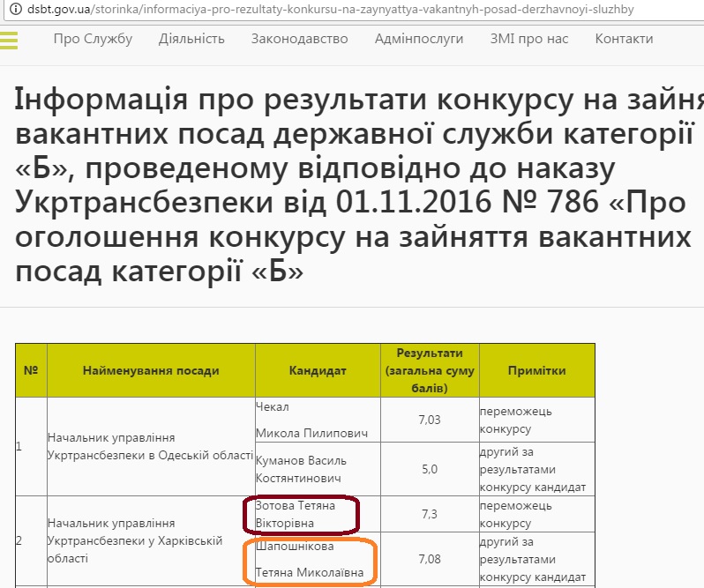
Task: Click the page URL in the address bar
Action: (331, 9)
